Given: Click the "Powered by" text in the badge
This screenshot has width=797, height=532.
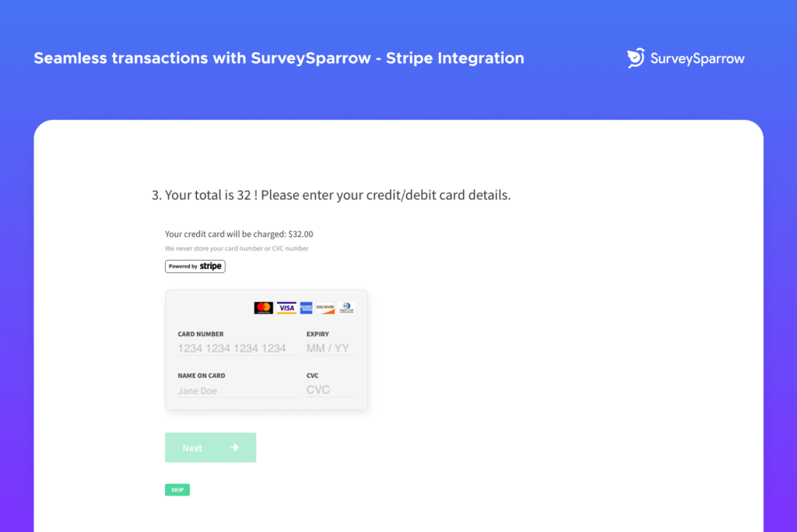Looking at the screenshot, I should click(x=183, y=266).
